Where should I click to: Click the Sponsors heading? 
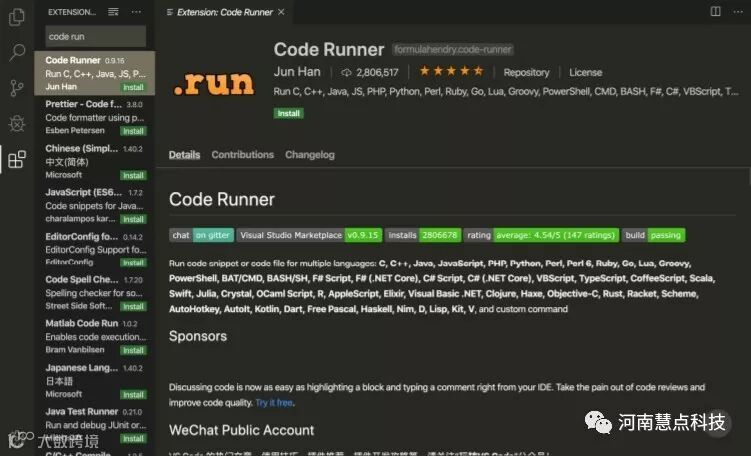click(198, 336)
